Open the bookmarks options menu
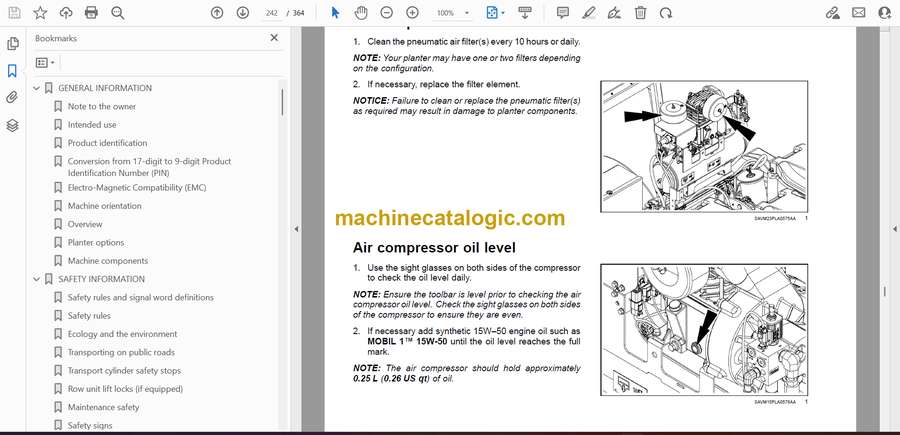900x435 pixels. [45, 63]
